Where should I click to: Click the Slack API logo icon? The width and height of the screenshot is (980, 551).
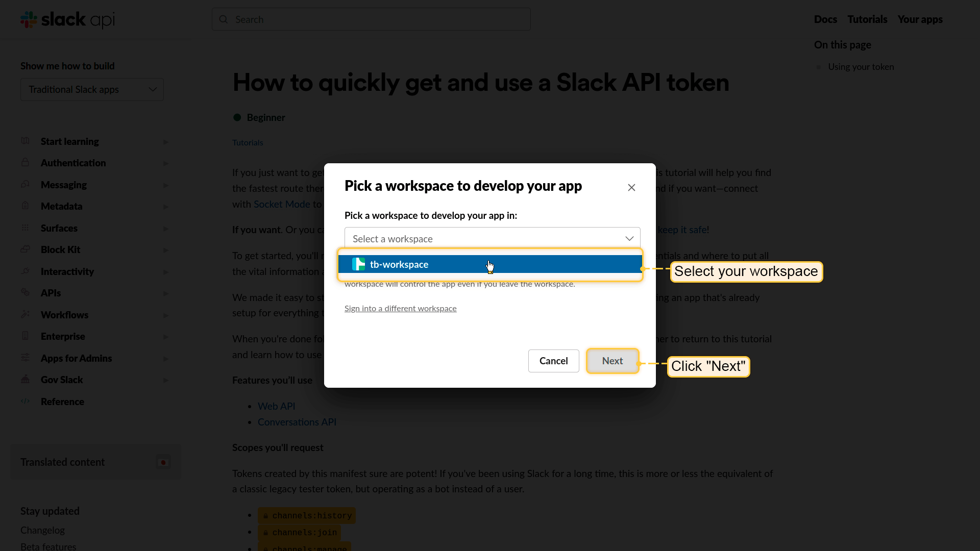pyautogui.click(x=29, y=19)
